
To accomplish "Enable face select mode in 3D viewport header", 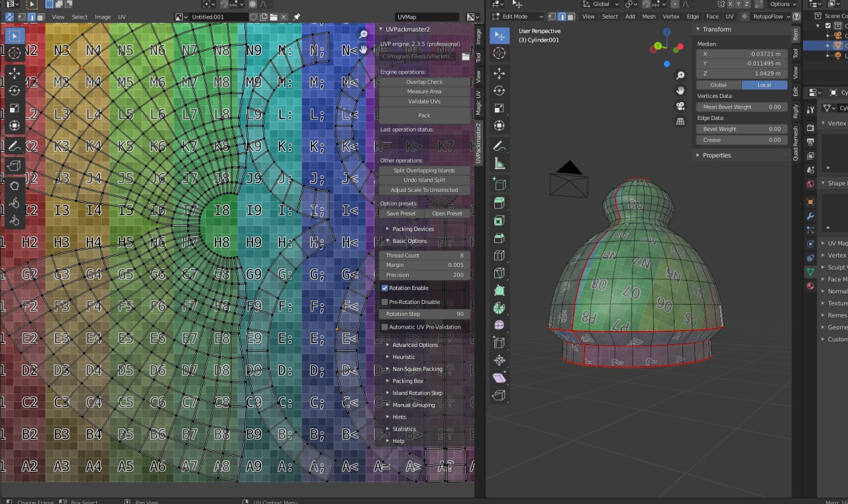I will 570,17.
